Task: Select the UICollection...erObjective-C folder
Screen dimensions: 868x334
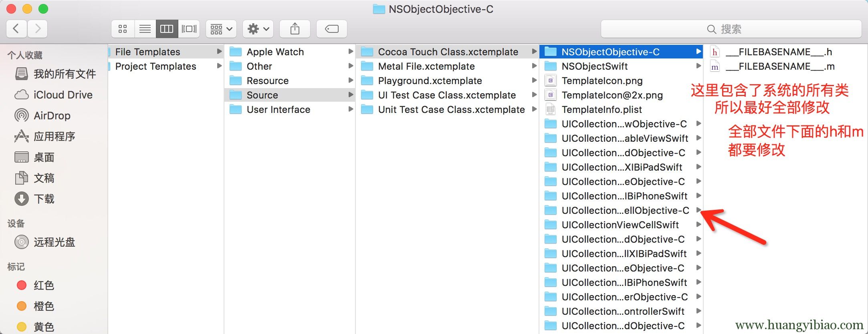Action: point(621,297)
